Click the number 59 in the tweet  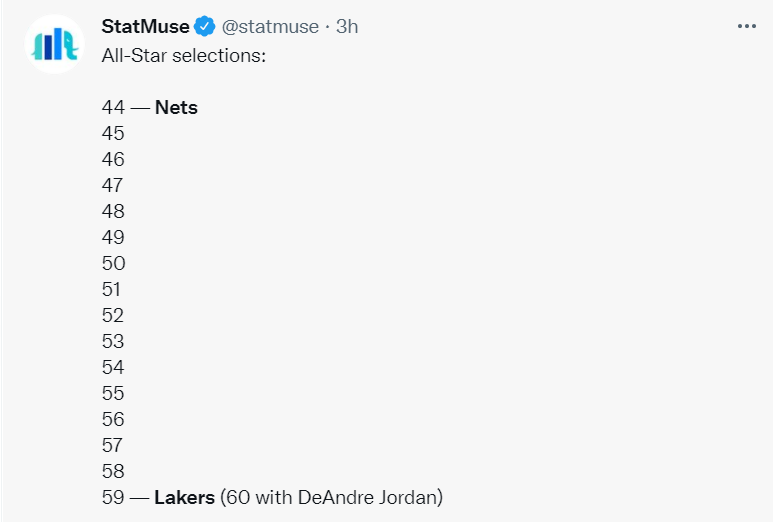[x=113, y=497]
